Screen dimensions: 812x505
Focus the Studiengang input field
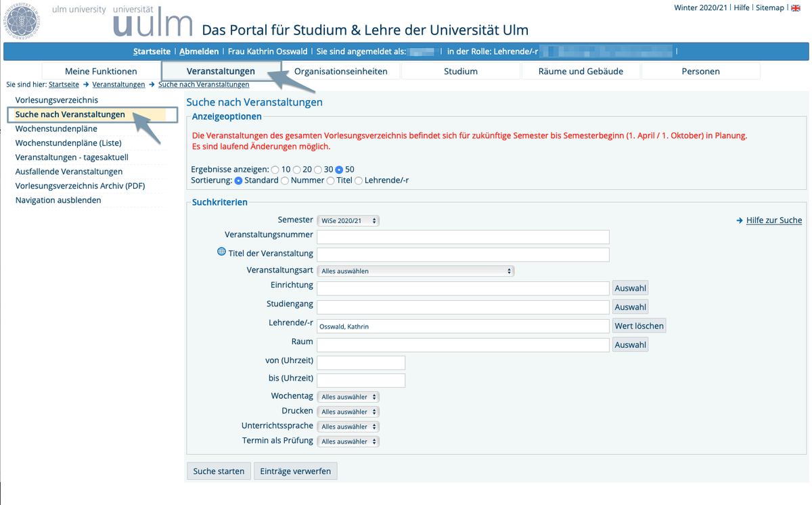pos(464,307)
